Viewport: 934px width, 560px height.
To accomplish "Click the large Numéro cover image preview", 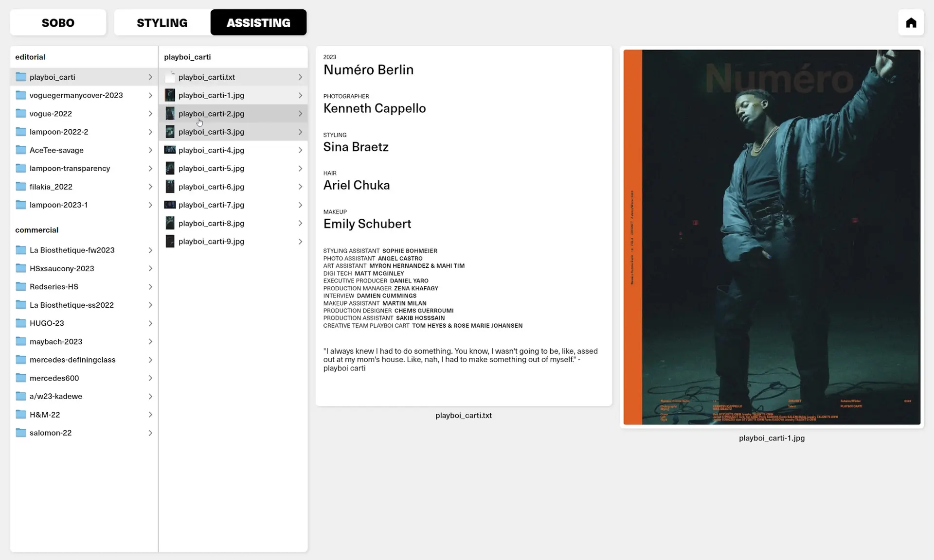I will [x=772, y=237].
